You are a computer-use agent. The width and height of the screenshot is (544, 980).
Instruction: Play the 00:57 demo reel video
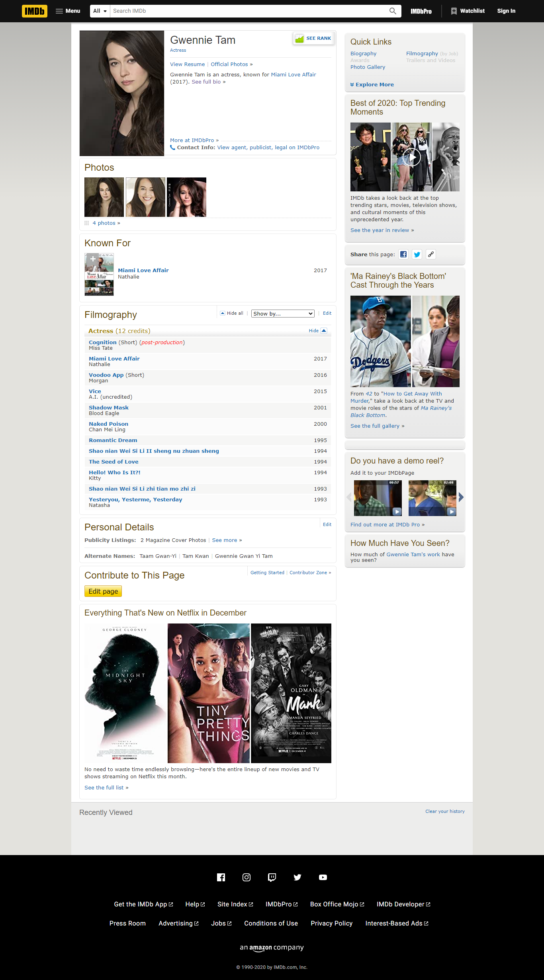(378, 498)
